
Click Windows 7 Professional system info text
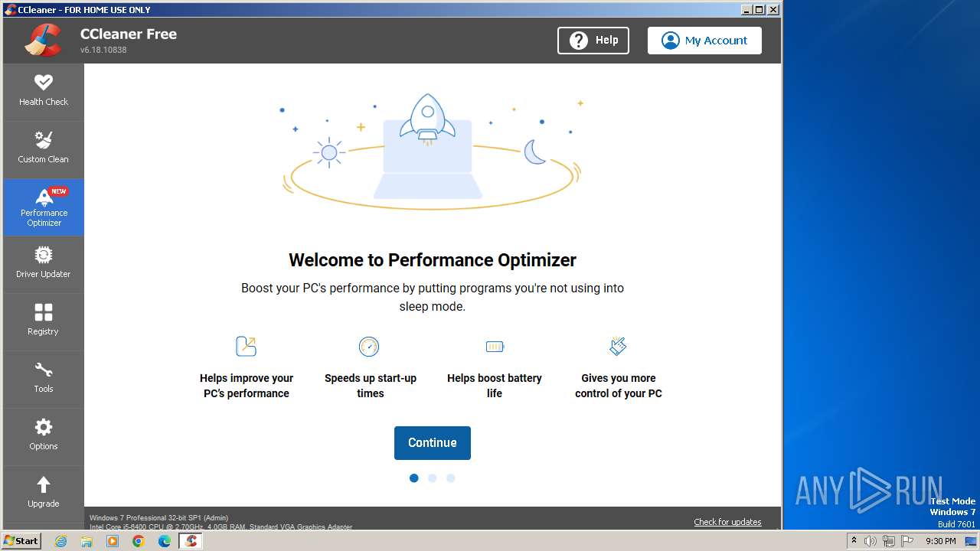click(x=158, y=518)
